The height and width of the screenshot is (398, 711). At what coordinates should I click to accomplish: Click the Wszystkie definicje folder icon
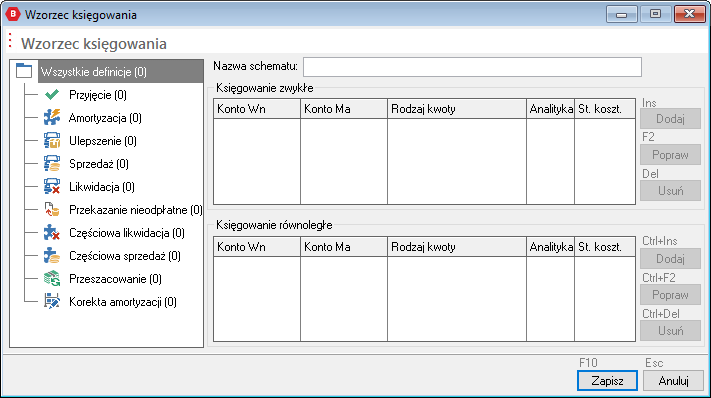(x=24, y=71)
